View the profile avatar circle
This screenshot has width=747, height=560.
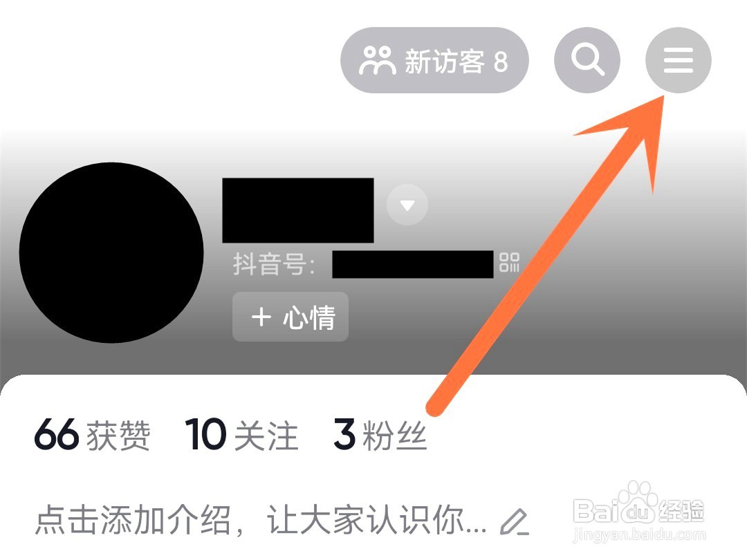111,253
